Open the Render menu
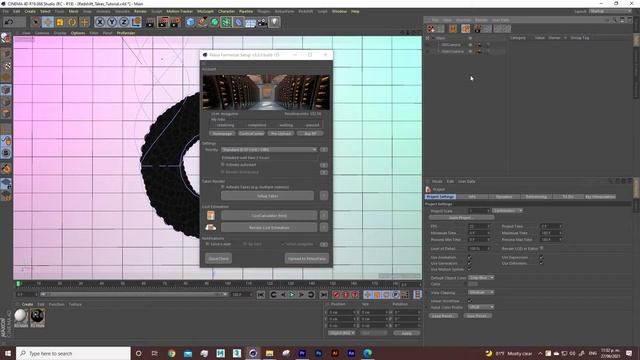This screenshot has width=640, height=360. tap(140, 11)
